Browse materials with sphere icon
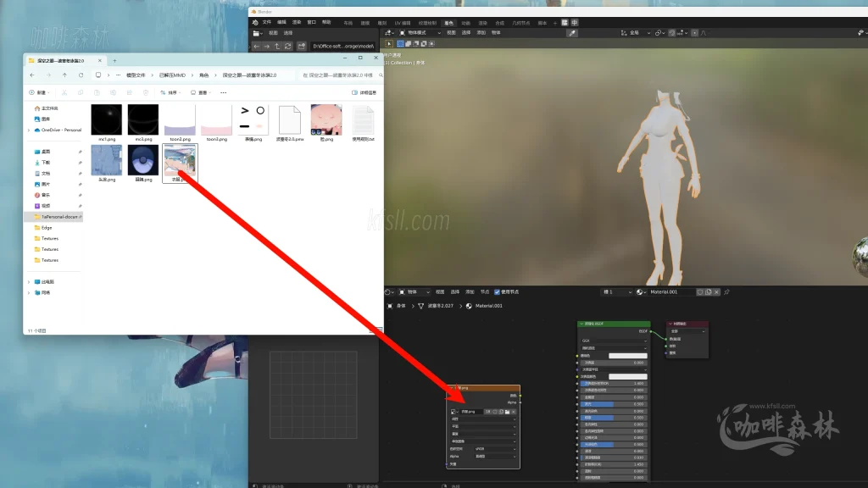The width and height of the screenshot is (868, 488). (x=641, y=292)
